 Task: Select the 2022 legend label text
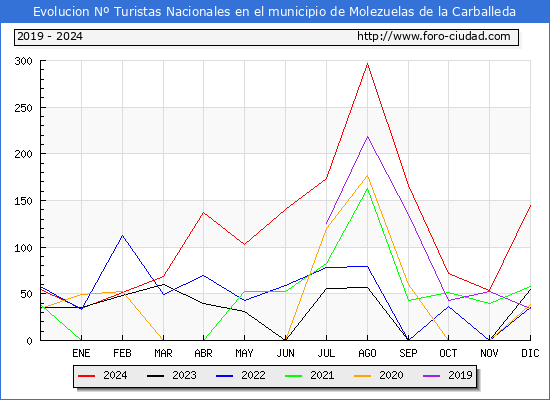coord(253,375)
